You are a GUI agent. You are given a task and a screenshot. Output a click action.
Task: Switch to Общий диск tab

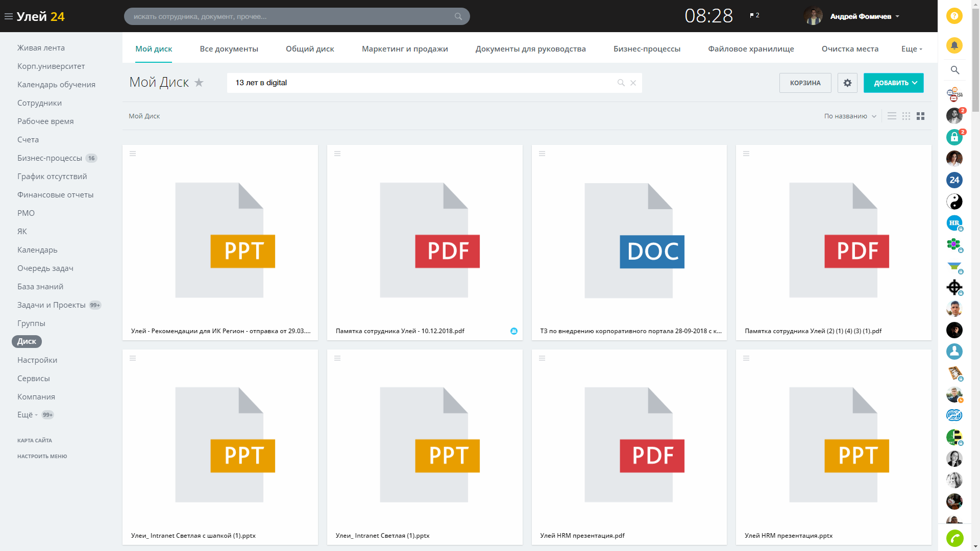(310, 49)
